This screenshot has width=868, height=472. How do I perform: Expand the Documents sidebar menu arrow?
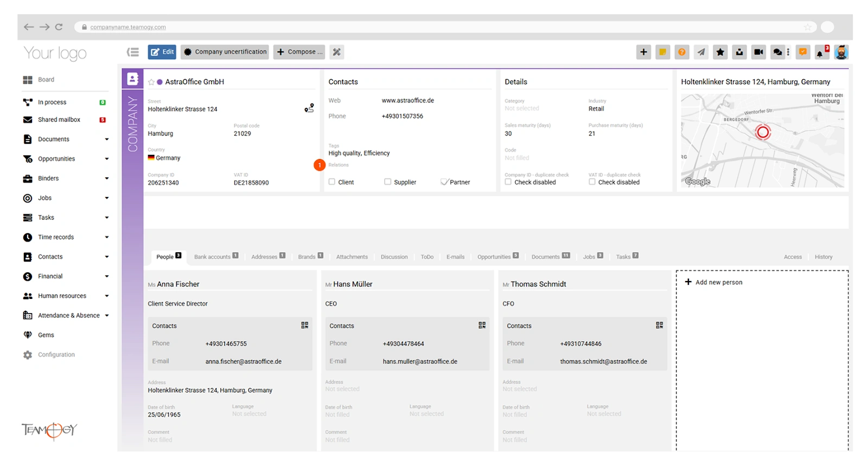[106, 139]
